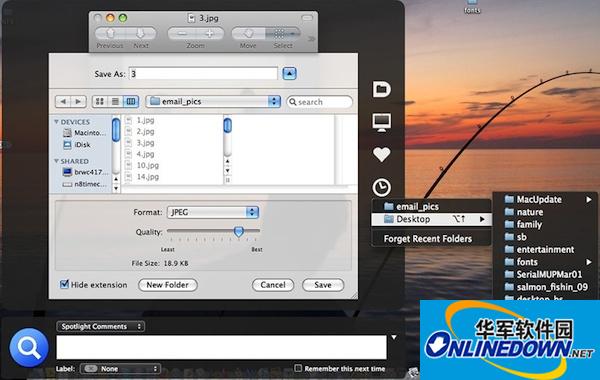The width and height of the screenshot is (600, 380).
Task: Click the Save button
Action: point(323,285)
